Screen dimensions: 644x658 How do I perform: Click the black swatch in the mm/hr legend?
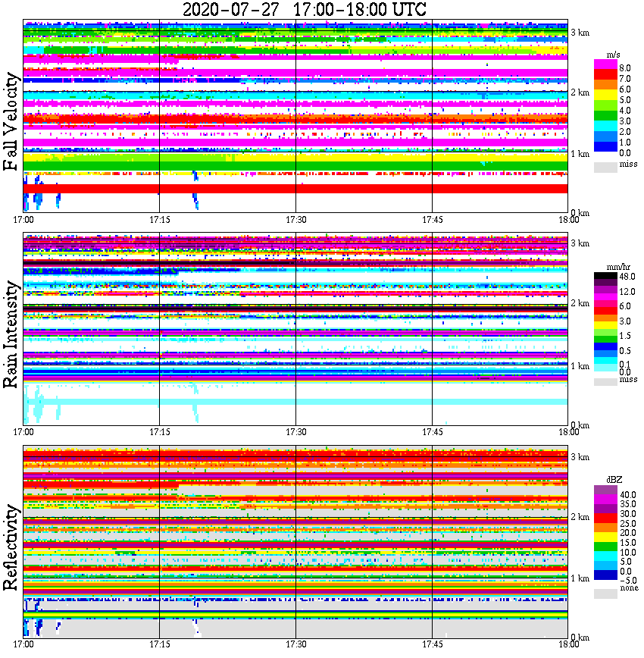click(605, 276)
